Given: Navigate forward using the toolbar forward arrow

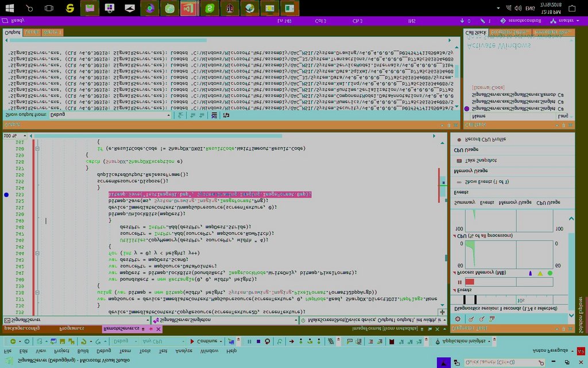Looking at the screenshot, I should click(26, 342).
